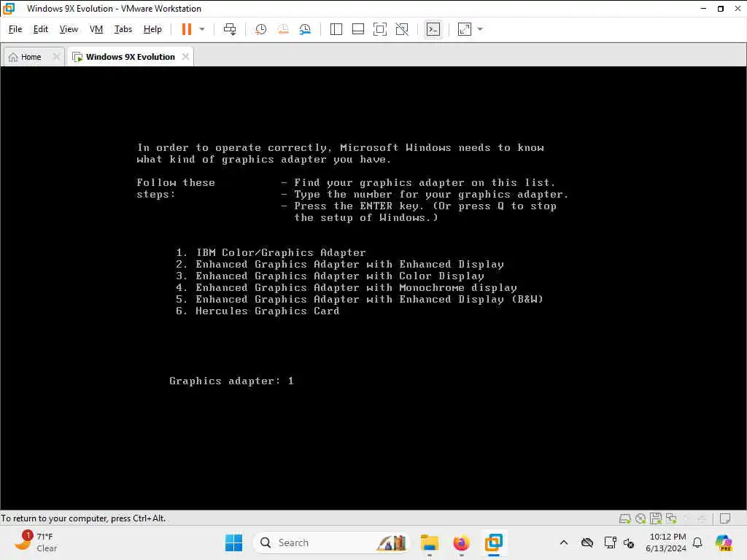Click option 2. EGA with Enhanced Display
This screenshot has width=747, height=560.
[340, 264]
